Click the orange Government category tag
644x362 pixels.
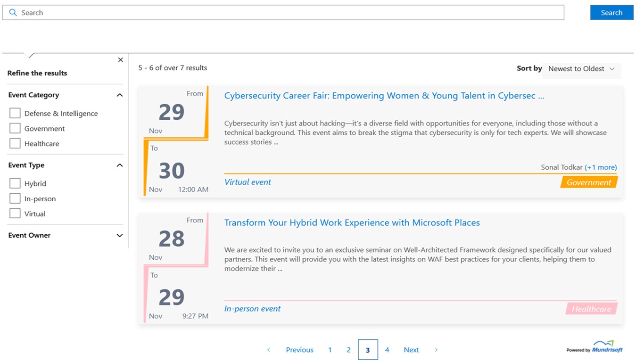[x=589, y=182]
